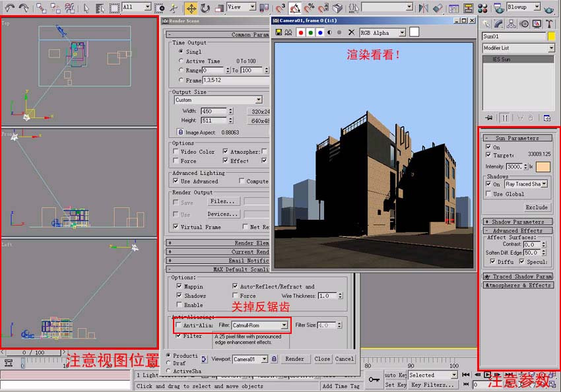Disable the Anti-Aliasing checkbox
This screenshot has width=561, height=392.
click(x=178, y=325)
